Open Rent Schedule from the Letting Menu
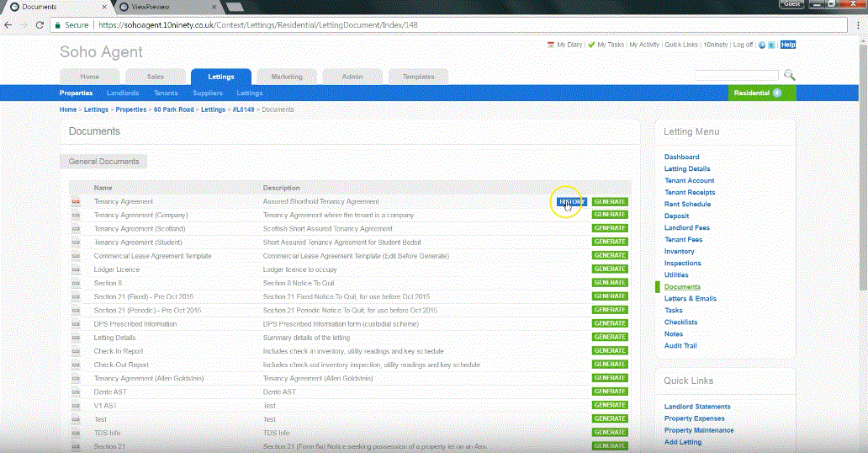Screen dimensions: 868x453 click(687, 205)
